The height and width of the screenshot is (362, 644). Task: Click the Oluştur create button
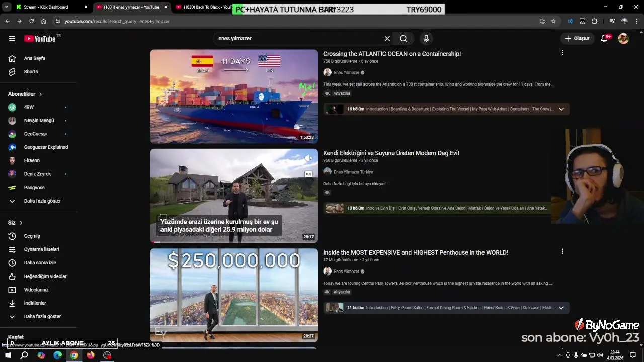(x=577, y=39)
